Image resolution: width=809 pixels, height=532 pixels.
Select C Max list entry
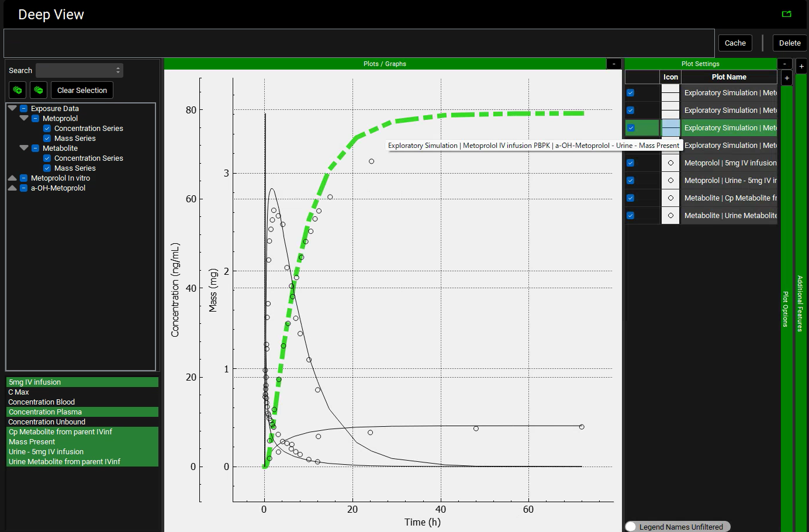coord(19,392)
